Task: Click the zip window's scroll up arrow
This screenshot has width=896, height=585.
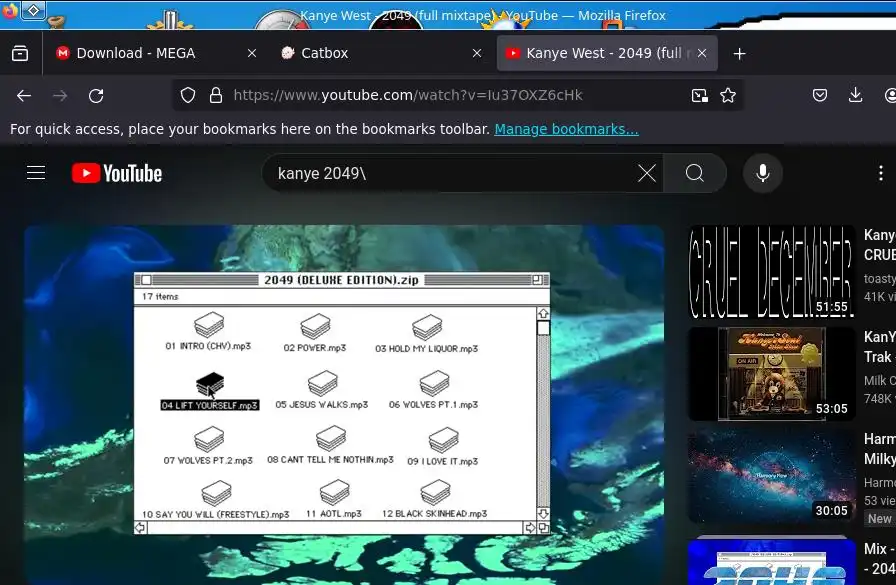Action: (x=543, y=314)
